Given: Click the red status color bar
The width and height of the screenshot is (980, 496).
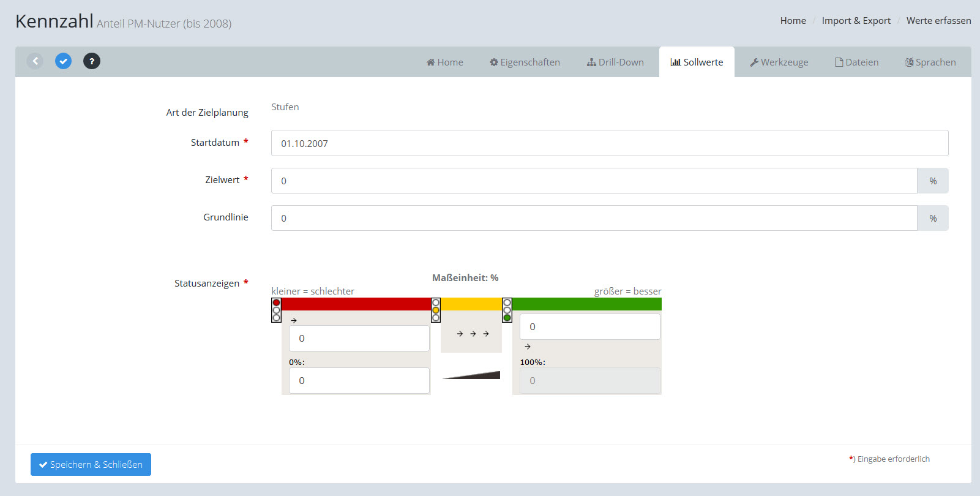Looking at the screenshot, I should pyautogui.click(x=356, y=304).
